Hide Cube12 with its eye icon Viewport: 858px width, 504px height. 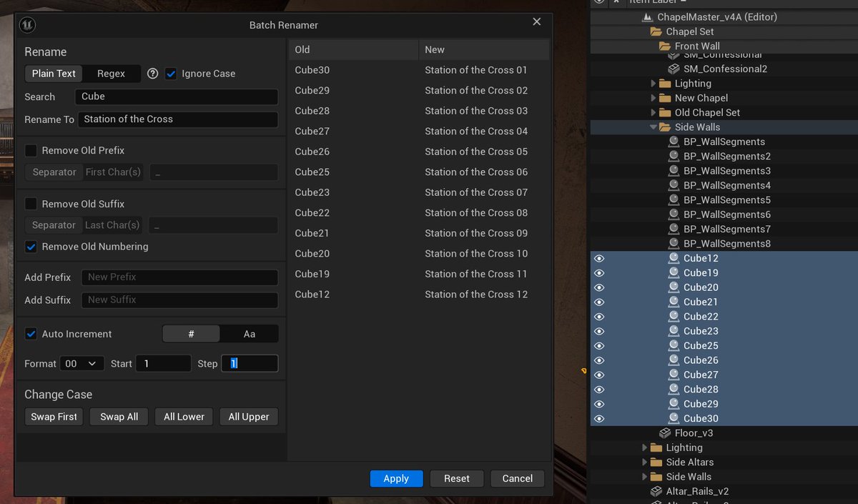coord(599,258)
